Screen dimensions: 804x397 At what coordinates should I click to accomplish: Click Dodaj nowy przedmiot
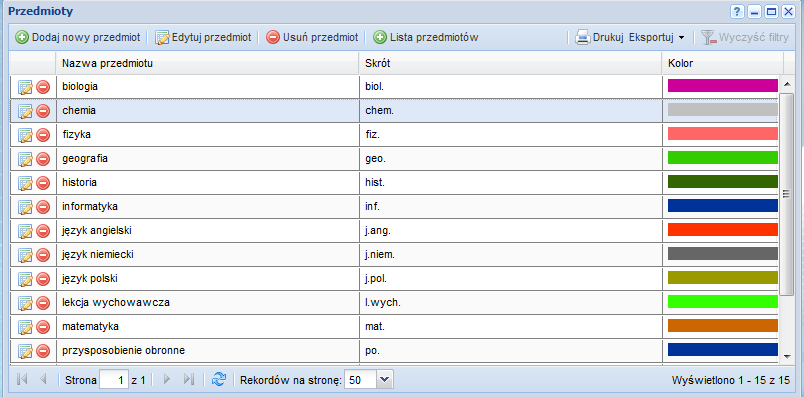[78, 37]
